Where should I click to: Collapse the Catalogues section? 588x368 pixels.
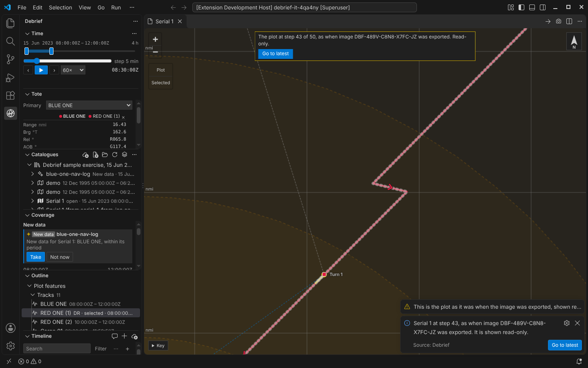pos(27,155)
